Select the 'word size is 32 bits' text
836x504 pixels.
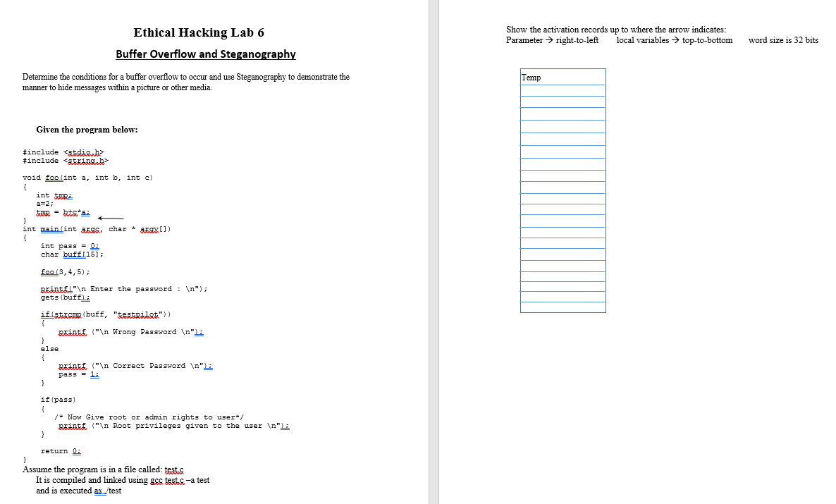pos(782,39)
